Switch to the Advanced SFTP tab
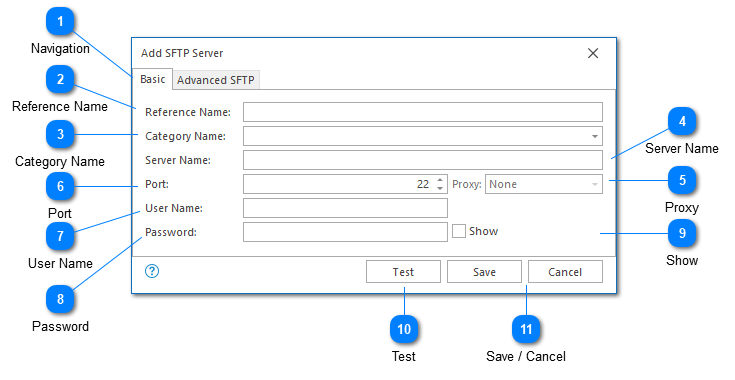 (216, 80)
